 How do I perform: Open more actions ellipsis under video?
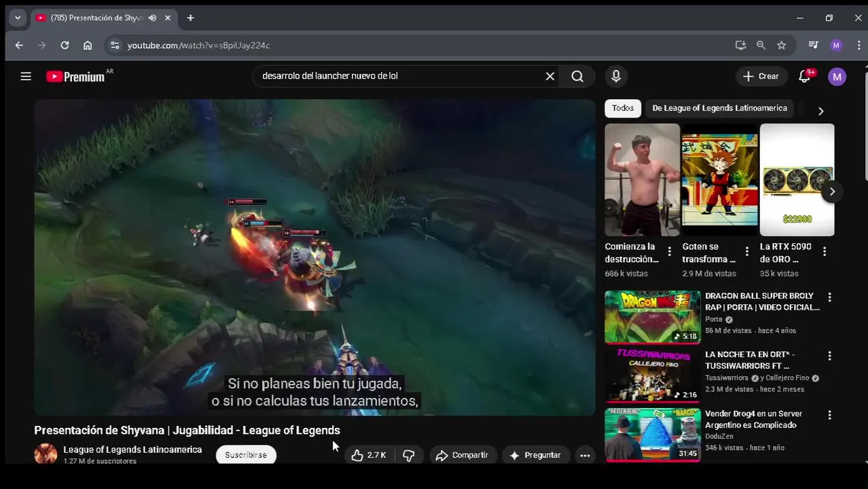click(585, 455)
